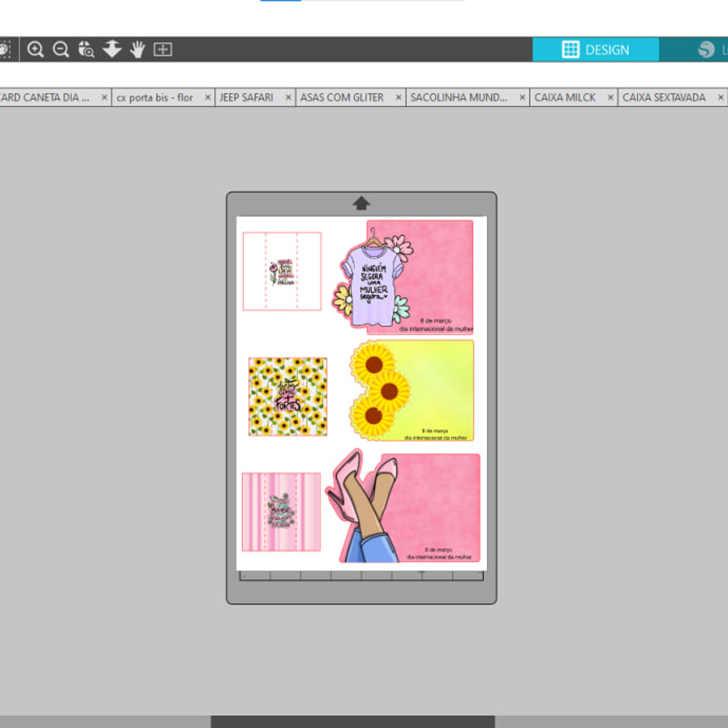Close the JEEP SAFARI tab

288,98
